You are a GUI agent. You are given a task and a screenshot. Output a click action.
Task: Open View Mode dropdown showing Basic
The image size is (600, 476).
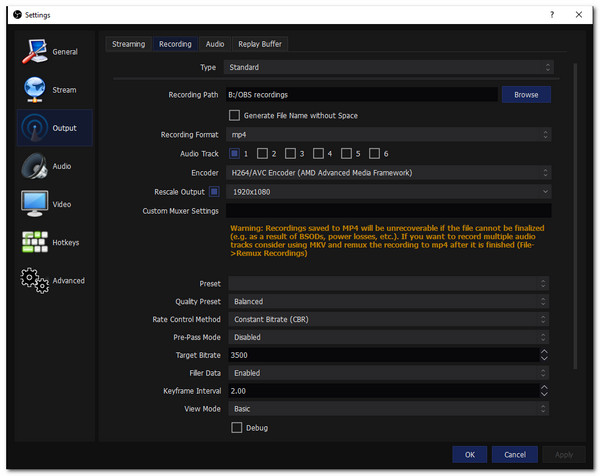coord(388,409)
